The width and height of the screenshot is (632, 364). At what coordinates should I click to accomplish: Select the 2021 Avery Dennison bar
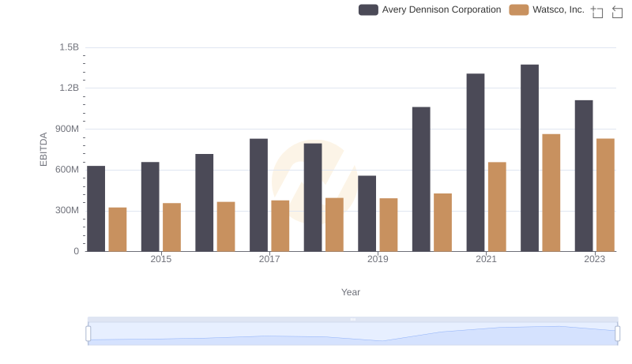tap(476, 163)
